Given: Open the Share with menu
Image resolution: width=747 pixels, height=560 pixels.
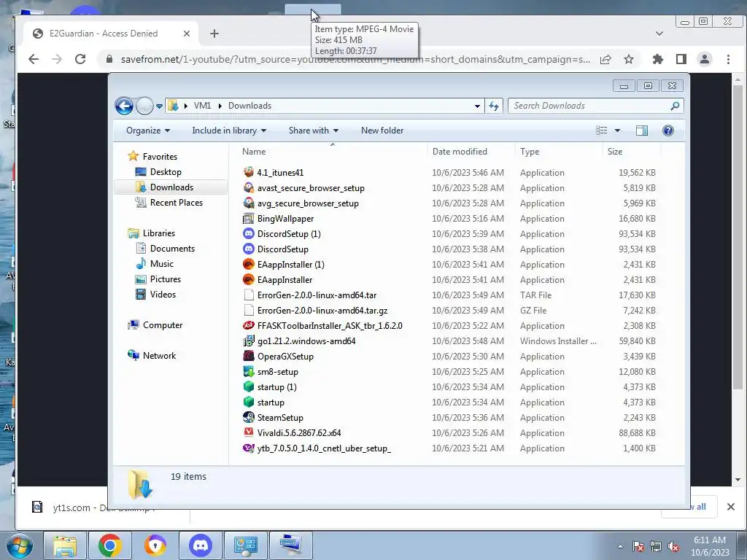Looking at the screenshot, I should pos(314,131).
